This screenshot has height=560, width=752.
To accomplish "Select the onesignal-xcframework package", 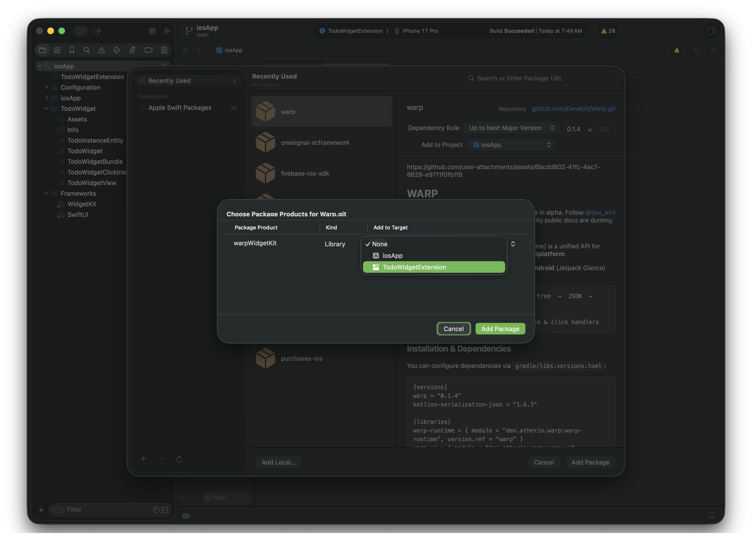I will [x=321, y=142].
